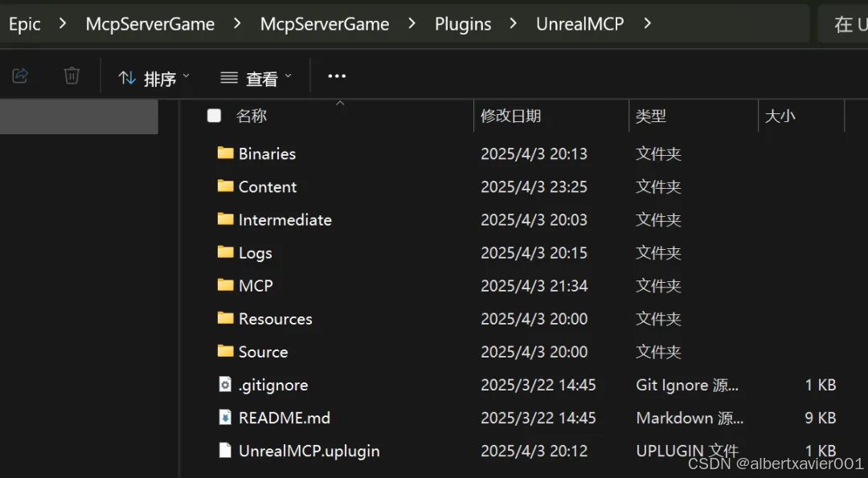Sort by the 名称 column header

click(x=252, y=116)
